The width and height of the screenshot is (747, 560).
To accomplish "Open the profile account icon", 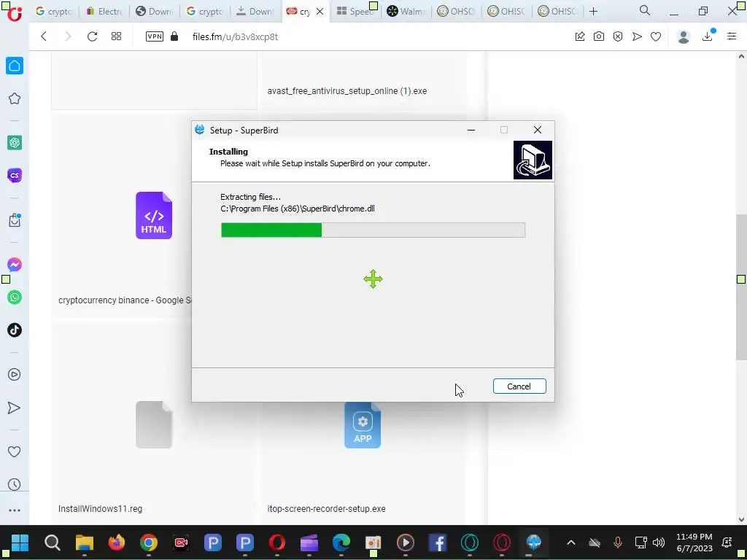I will (x=684, y=36).
